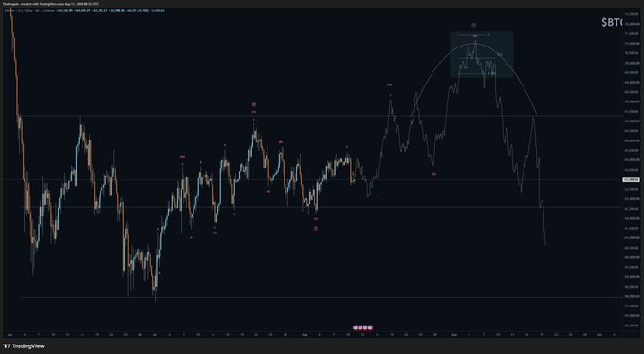Click the Jun label on the time axis

(x=9, y=335)
